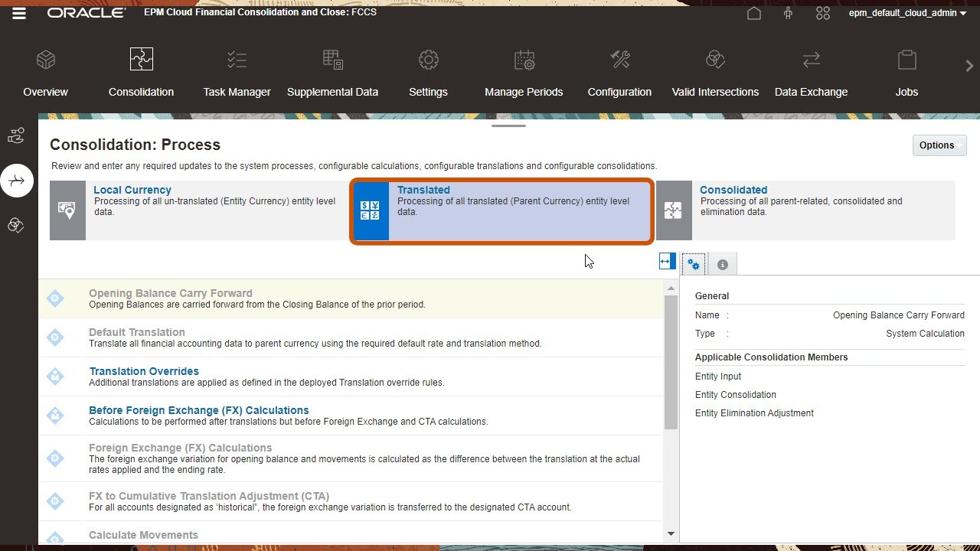Select the properties gears tab
The height and width of the screenshot is (551, 980).
pos(694,264)
